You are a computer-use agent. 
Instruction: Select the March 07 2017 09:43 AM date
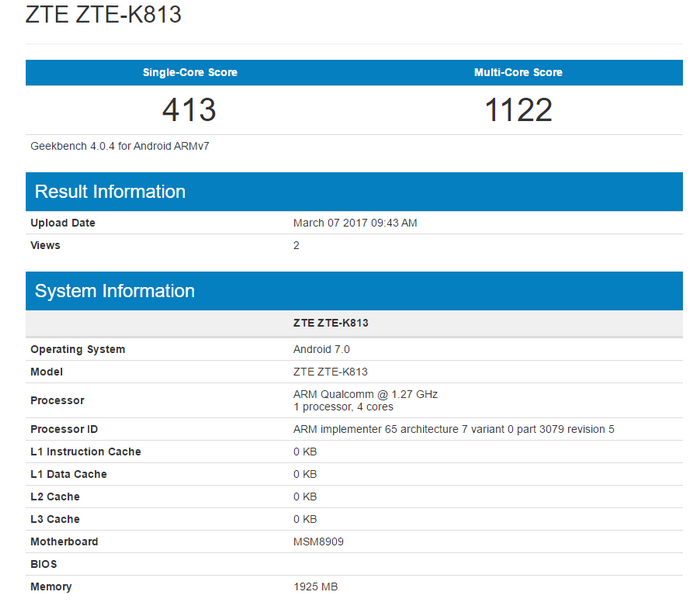[x=355, y=223]
